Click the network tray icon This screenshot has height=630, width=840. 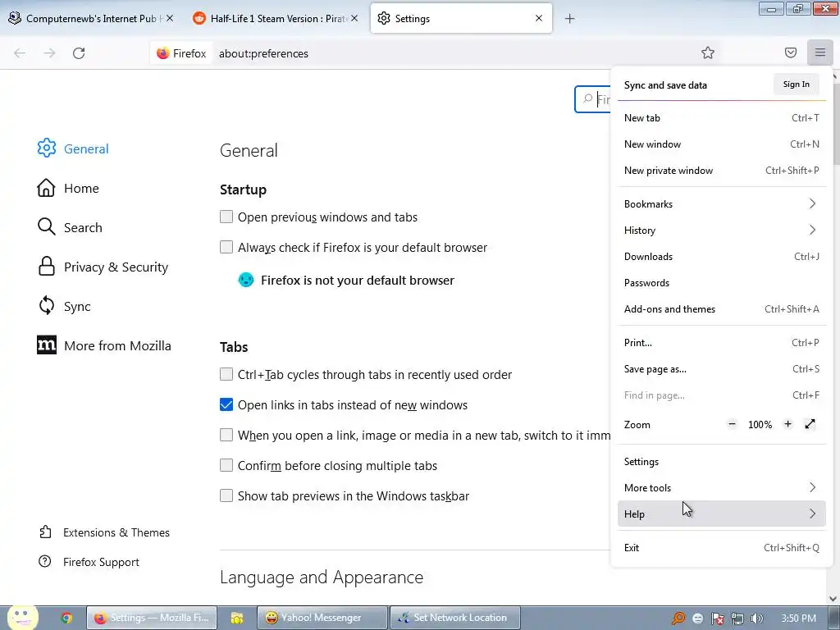[737, 619]
